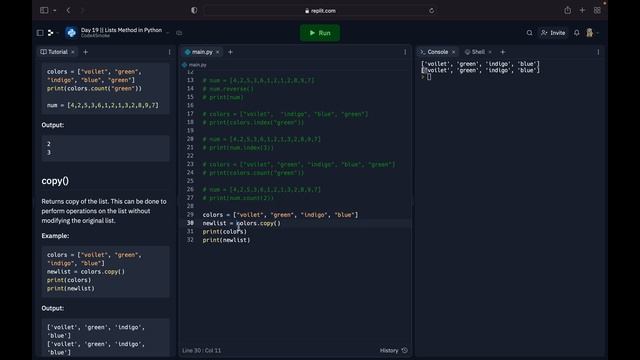640x360 pixels.
Task: Open the search magnifier icon
Action: (529, 33)
